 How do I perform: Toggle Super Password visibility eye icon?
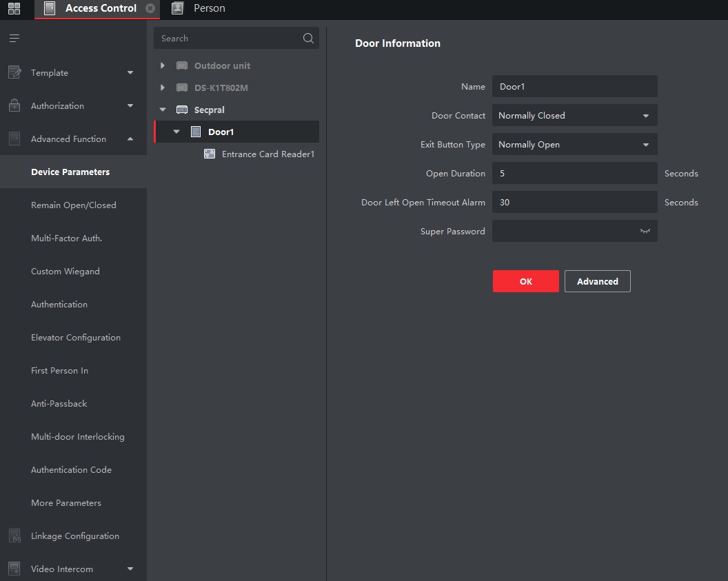(645, 232)
